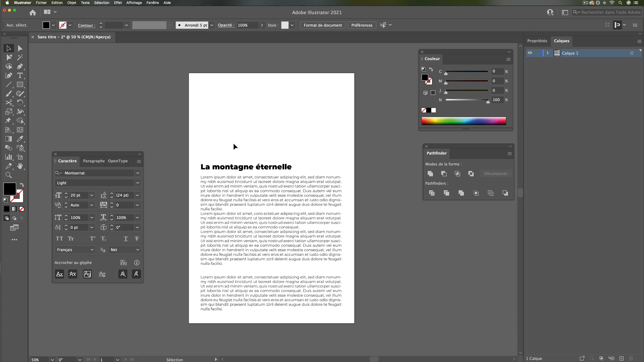Open the Français language dropdown
The width and height of the screenshot is (644, 362).
click(92, 250)
